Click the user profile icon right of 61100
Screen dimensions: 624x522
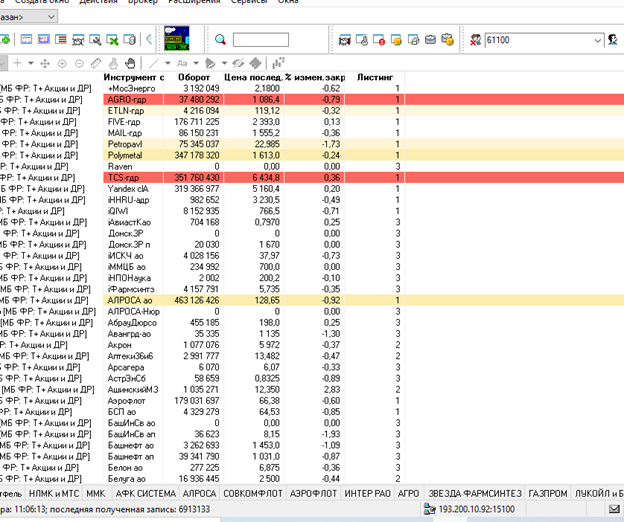[613, 40]
